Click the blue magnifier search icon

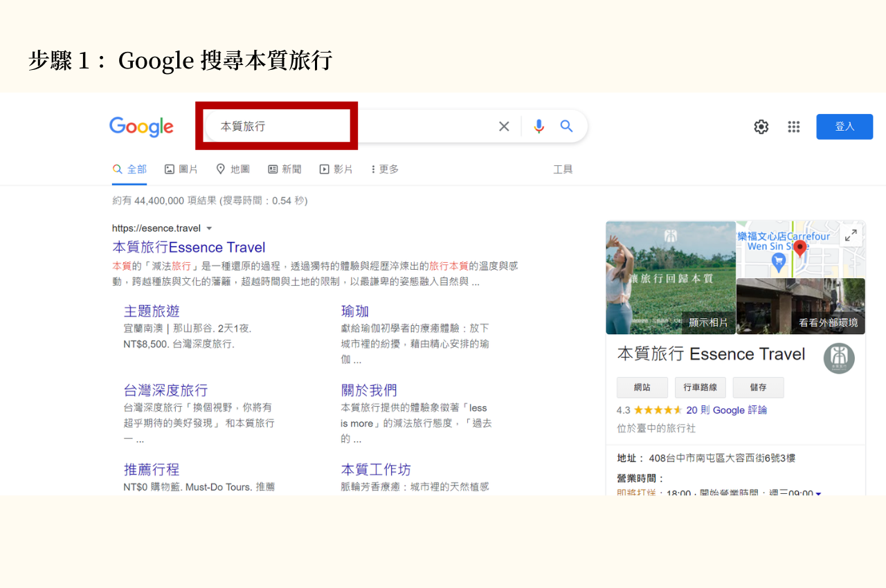click(x=567, y=126)
